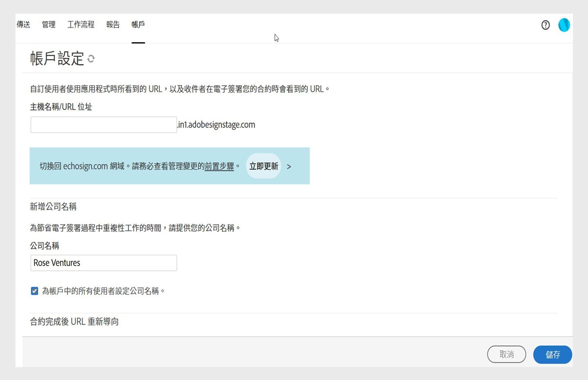Viewport: 588px width, 380px height.
Task: Collapse the 新增公司名稱 section
Action: [54, 206]
